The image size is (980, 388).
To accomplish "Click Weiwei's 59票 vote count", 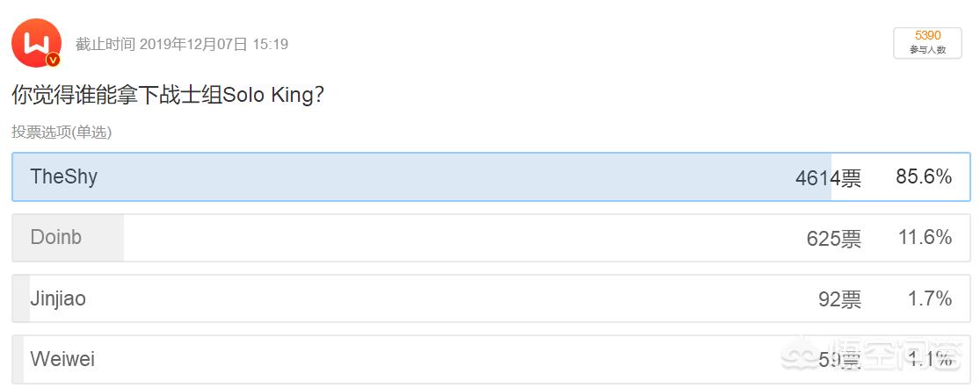I will click(839, 360).
